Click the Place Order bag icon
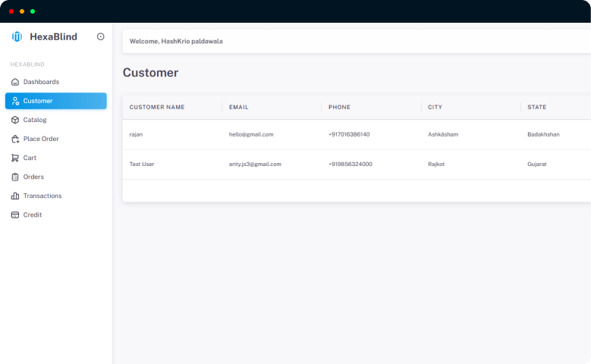The width and height of the screenshot is (591, 364). [x=15, y=139]
